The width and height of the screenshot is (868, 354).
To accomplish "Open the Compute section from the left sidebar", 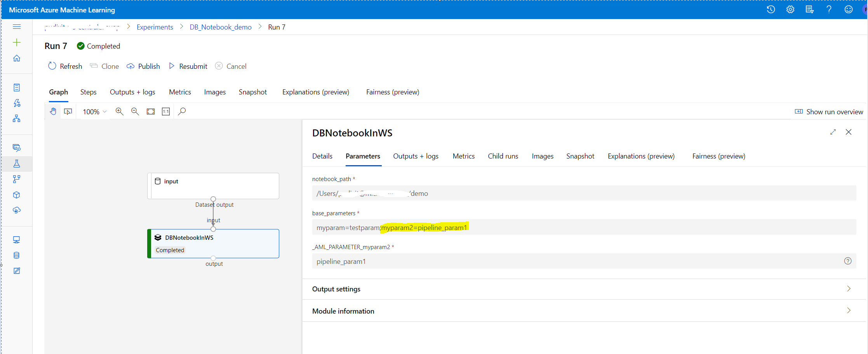I will coord(17,239).
